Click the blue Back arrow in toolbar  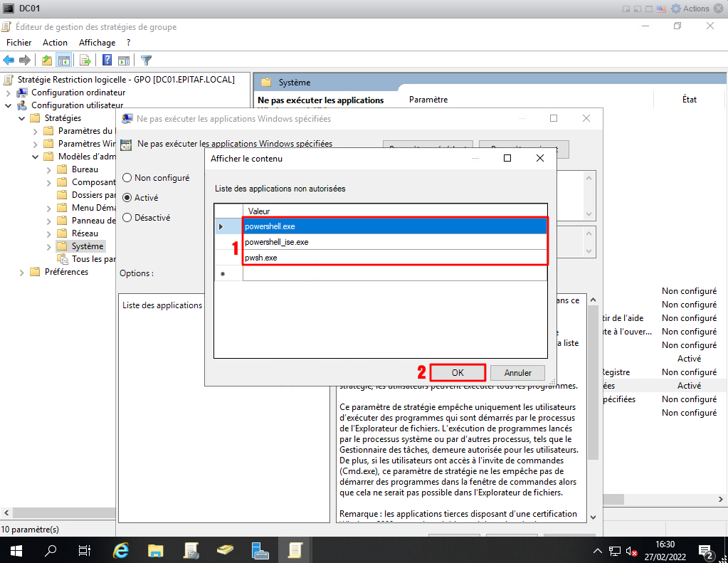pos(9,60)
